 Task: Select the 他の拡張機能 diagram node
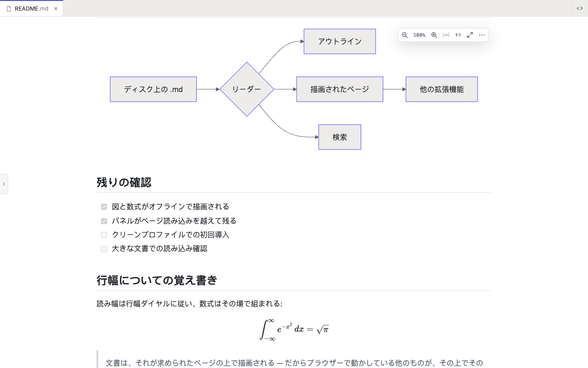tap(442, 89)
